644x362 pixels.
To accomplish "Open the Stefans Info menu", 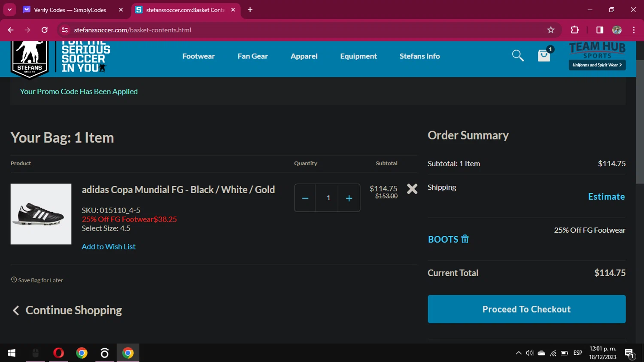I will pyautogui.click(x=419, y=56).
